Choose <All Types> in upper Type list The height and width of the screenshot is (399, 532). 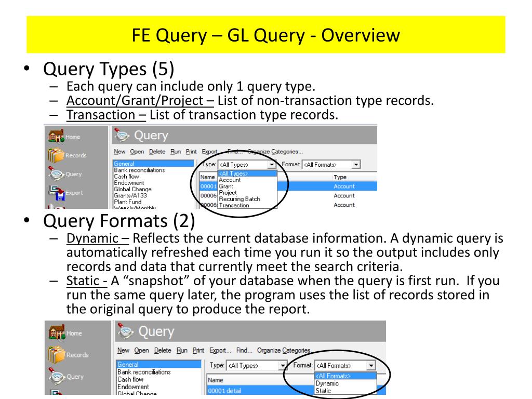(247, 174)
